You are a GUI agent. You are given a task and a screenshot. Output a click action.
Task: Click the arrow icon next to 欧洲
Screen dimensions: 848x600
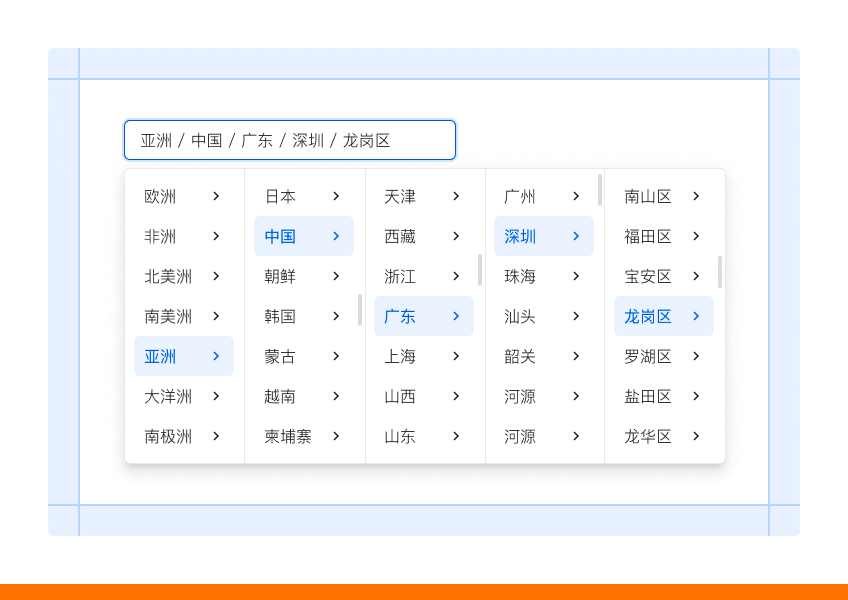click(216, 196)
